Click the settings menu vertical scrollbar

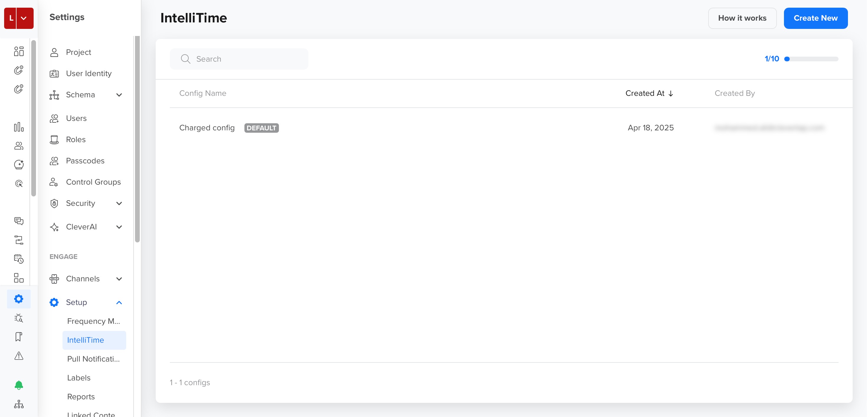tap(137, 139)
